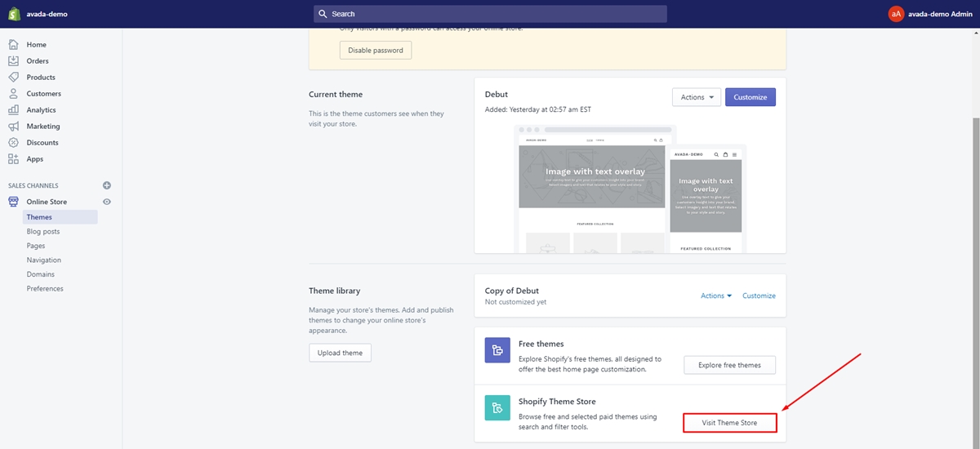Screen dimensions: 980x449
Task: Click the Home icon in sidebar
Action: point(13,44)
